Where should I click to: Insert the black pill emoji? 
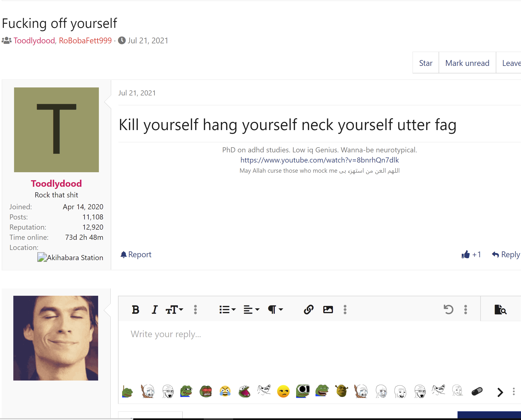477,391
